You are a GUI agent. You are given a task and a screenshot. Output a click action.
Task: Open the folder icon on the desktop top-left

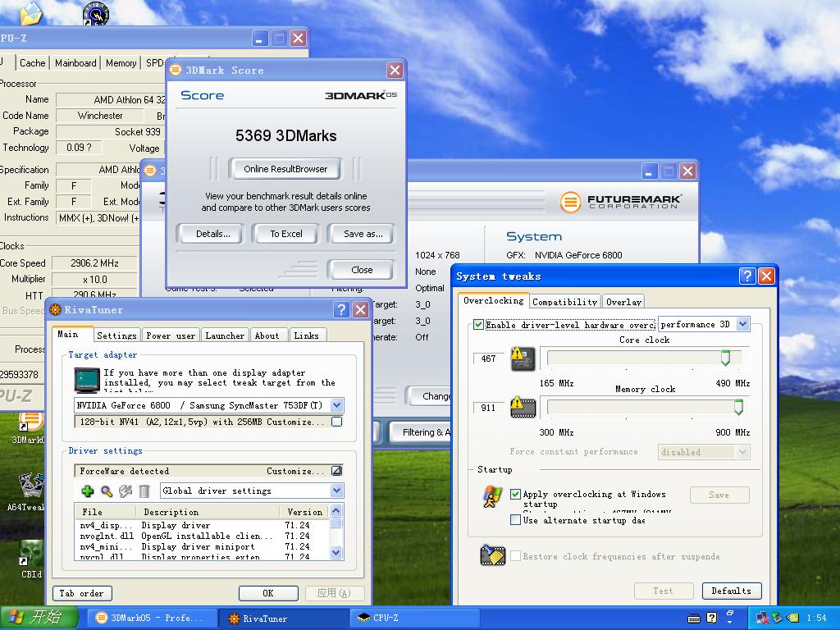(31, 13)
